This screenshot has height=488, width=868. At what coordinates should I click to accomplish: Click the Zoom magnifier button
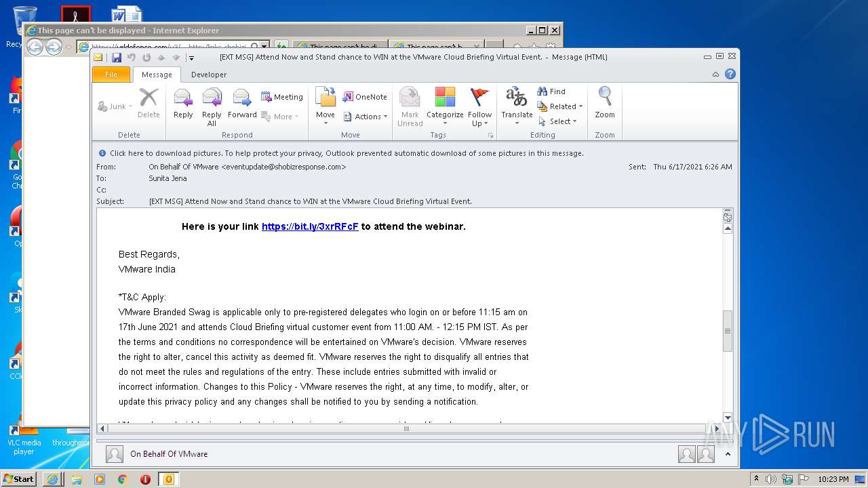pos(605,104)
